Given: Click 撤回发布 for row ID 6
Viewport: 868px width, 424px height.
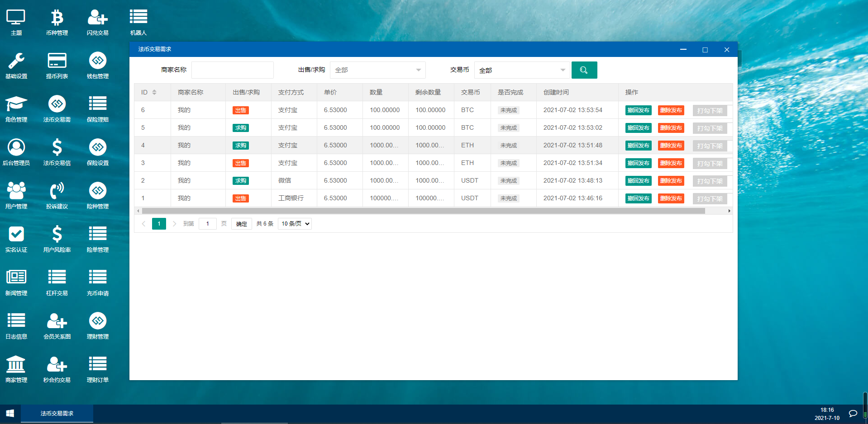Looking at the screenshot, I should (639, 110).
